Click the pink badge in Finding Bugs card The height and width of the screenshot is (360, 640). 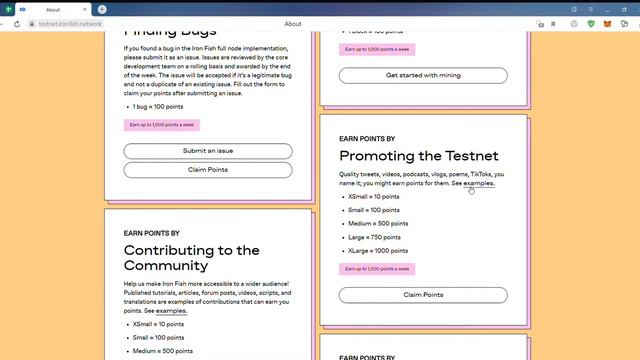(x=162, y=125)
